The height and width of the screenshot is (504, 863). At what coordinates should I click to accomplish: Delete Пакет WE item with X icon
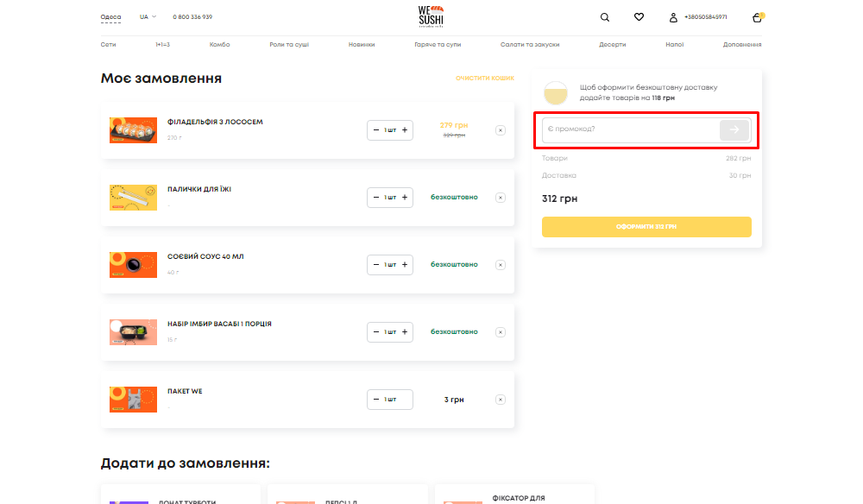(x=501, y=400)
